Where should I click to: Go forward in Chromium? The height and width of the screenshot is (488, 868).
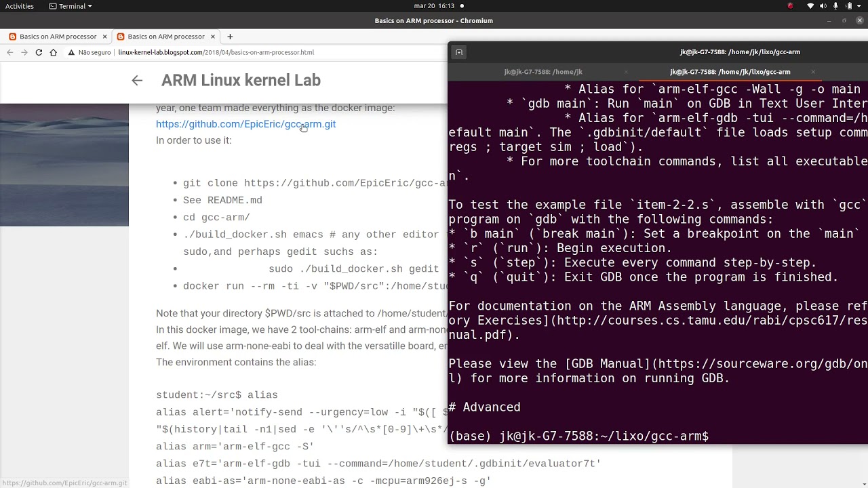24,52
